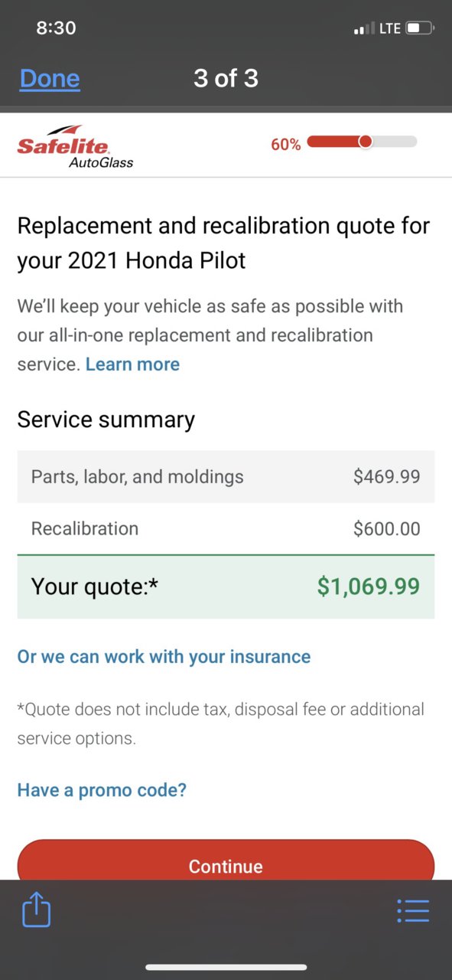Open the list view icon
The image size is (452, 980).
click(413, 910)
